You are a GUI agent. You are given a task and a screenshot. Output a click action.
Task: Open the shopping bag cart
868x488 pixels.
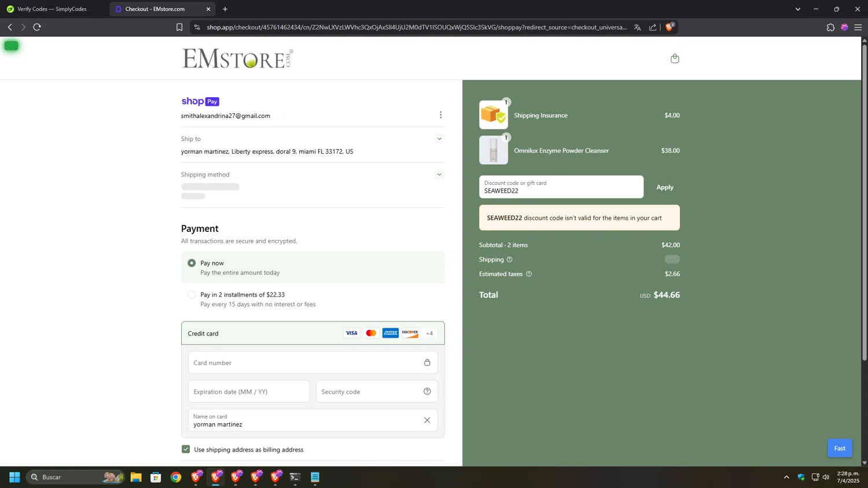(x=675, y=58)
